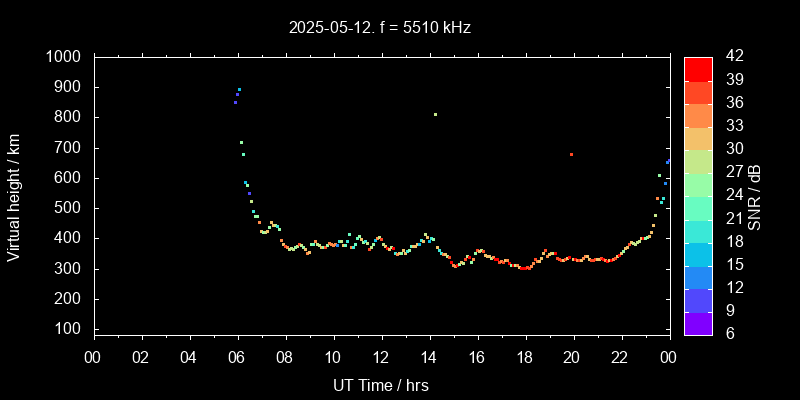Select the purple 6–9 dB colorbar swatch

tap(698, 322)
